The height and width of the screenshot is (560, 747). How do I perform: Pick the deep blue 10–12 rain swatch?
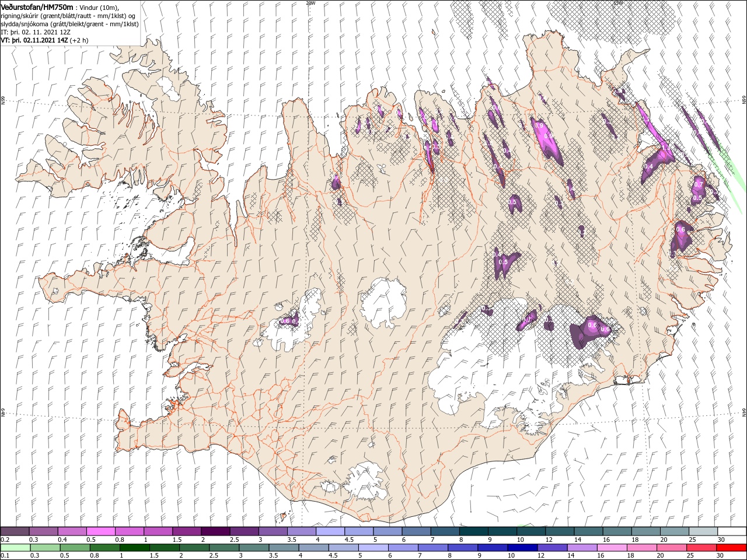tap(522, 548)
